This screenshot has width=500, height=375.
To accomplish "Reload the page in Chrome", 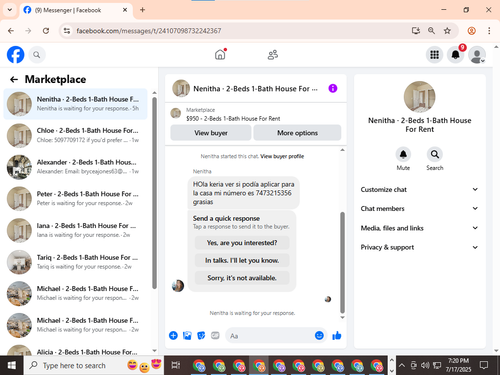I will [46, 31].
